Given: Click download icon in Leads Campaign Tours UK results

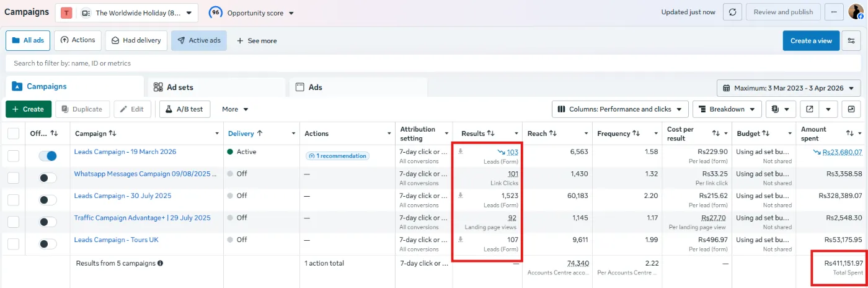Looking at the screenshot, I should [461, 239].
